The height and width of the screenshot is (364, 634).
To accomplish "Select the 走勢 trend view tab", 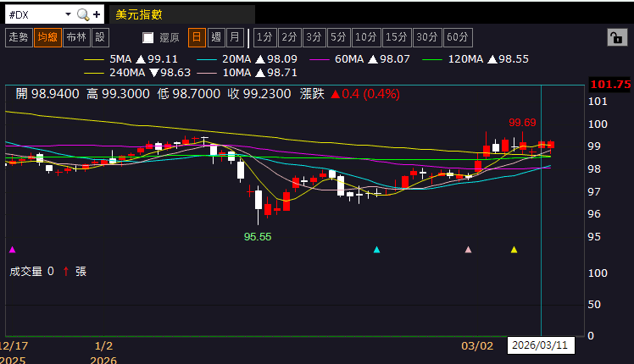I will 18,37.
